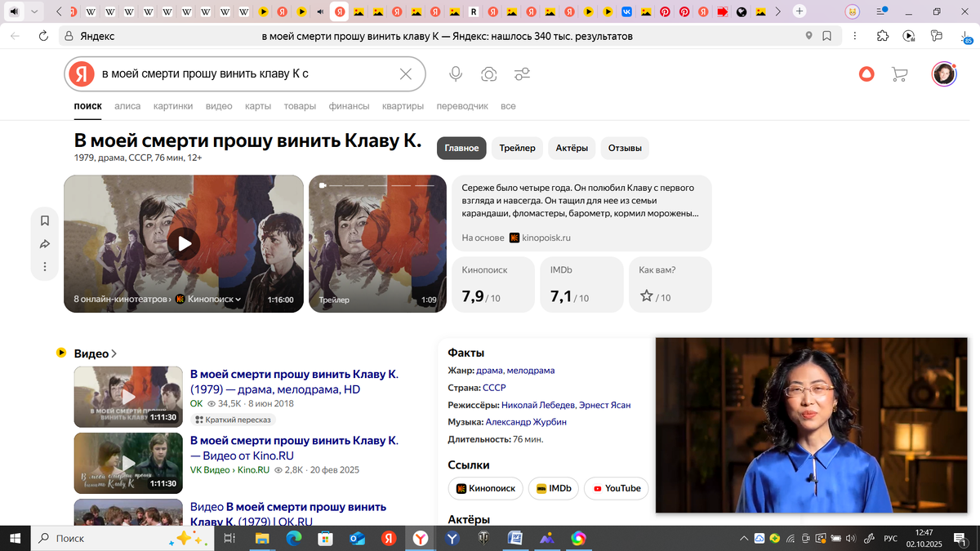Open переводчик search tab
Viewport: 980px width, 551px height.
pyautogui.click(x=462, y=106)
